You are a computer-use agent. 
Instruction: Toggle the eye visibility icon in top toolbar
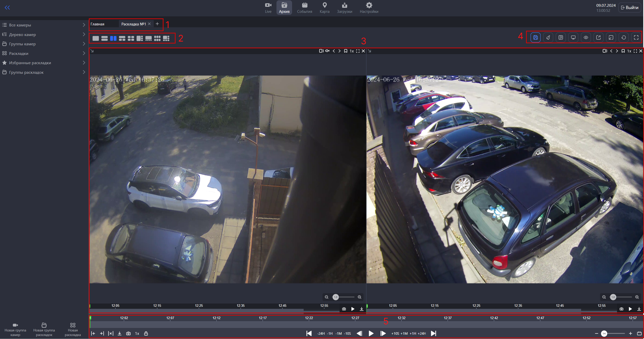586,37
